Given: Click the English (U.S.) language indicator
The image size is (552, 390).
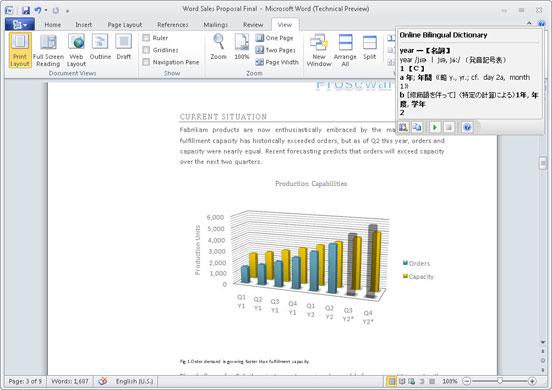Looking at the screenshot, I should click(x=134, y=381).
